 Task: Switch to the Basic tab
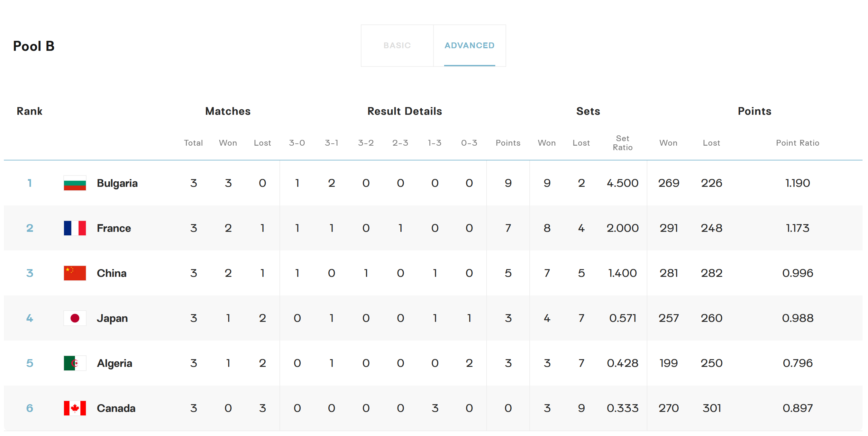[x=397, y=45]
